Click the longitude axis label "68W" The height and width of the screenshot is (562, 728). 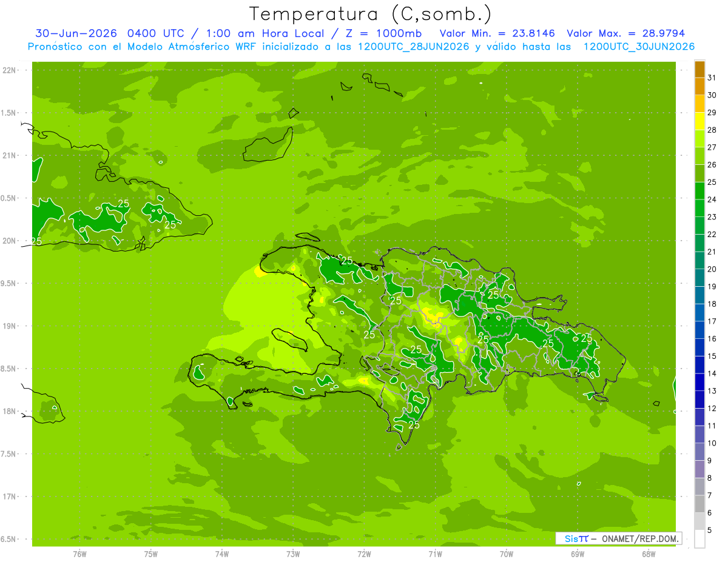[648, 554]
